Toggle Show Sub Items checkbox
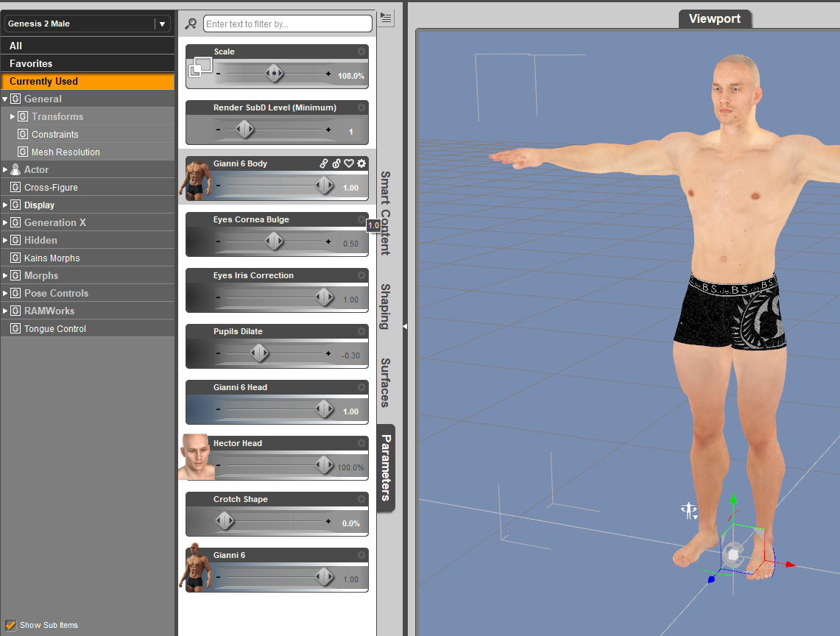Image resolution: width=840 pixels, height=636 pixels. tap(11, 625)
